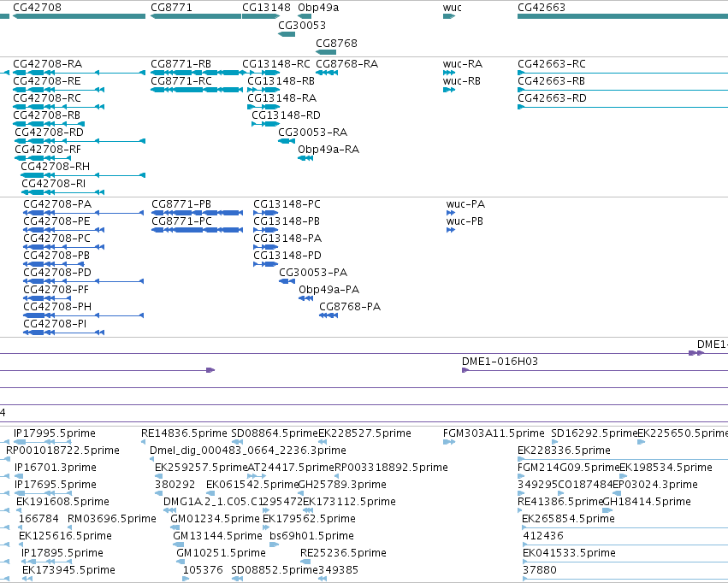
Task: Click transcript CG42708-RC label
Action: pyautogui.click(x=47, y=98)
